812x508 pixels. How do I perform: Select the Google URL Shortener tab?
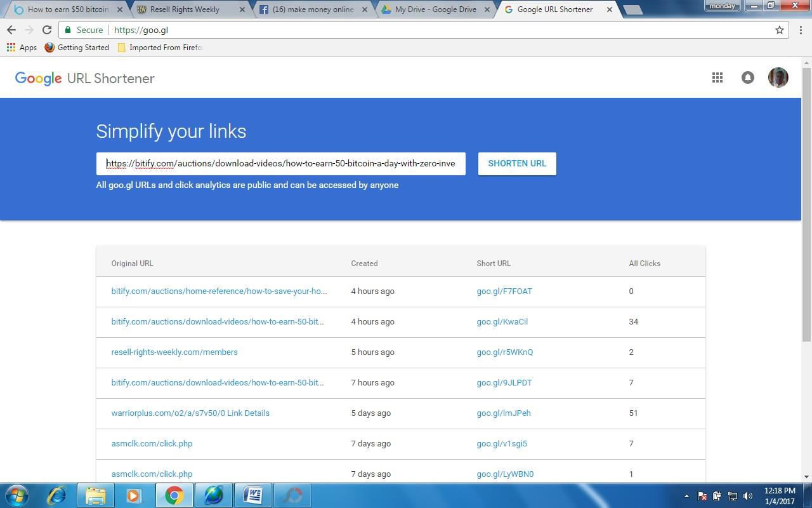click(558, 10)
